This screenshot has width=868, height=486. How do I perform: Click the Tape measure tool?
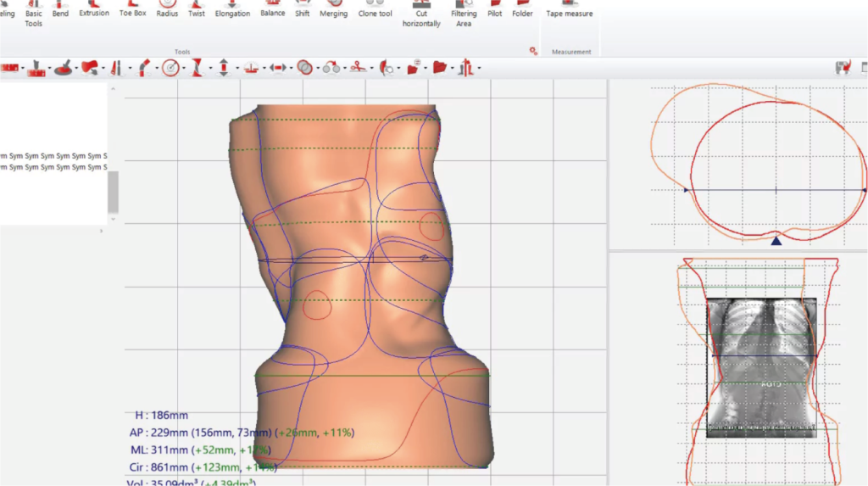click(x=569, y=9)
